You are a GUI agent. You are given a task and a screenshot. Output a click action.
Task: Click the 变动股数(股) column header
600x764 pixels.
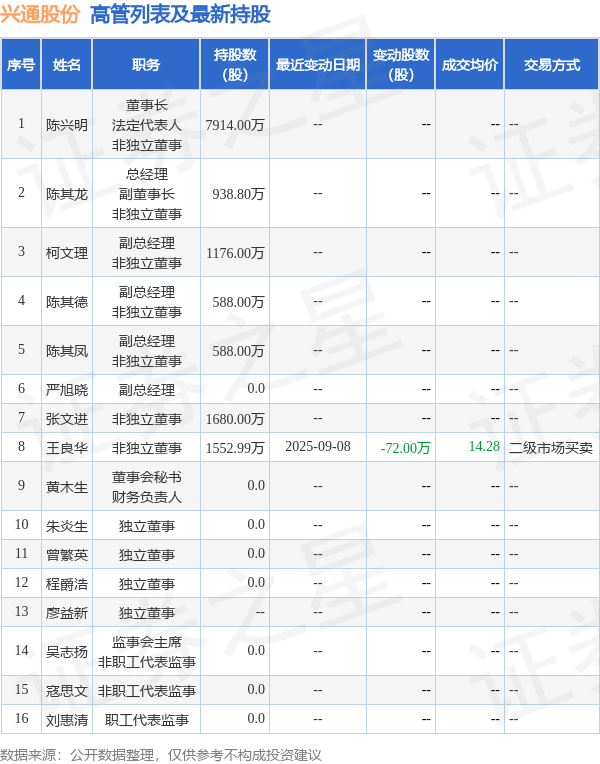(401, 65)
